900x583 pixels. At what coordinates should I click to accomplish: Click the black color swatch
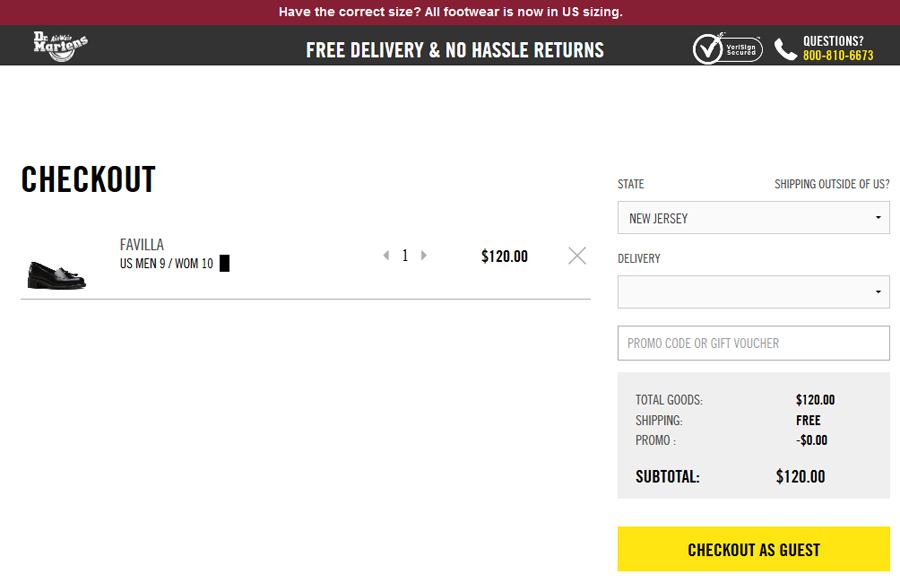click(224, 263)
